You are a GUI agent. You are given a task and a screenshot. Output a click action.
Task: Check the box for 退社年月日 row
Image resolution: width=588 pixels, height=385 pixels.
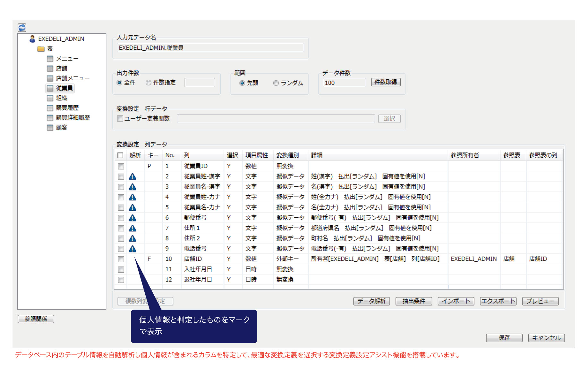click(121, 280)
